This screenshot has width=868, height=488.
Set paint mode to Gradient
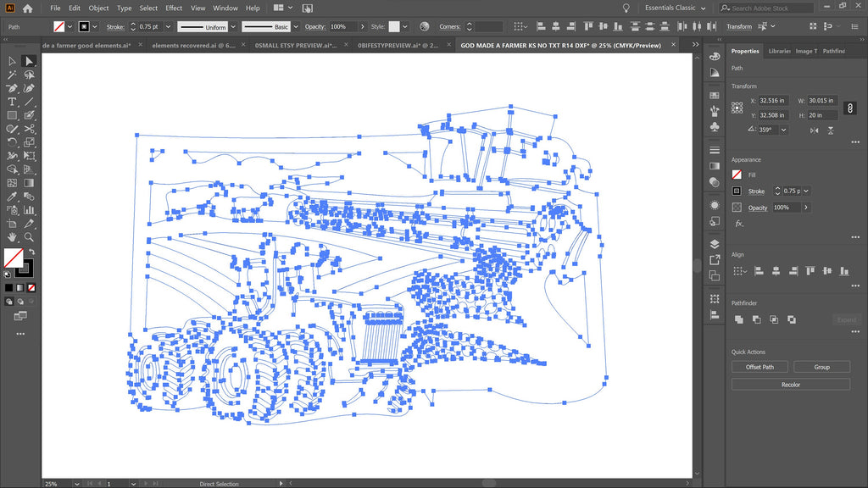pyautogui.click(x=20, y=288)
